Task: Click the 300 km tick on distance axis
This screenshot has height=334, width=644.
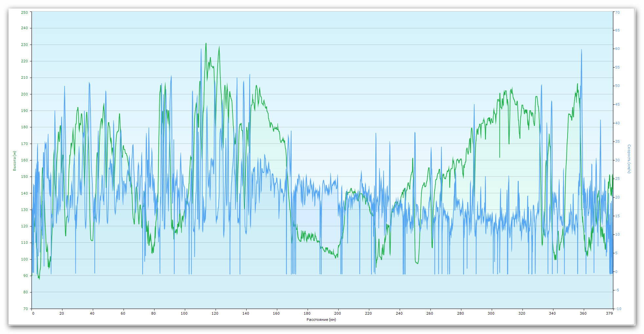Action: coord(491,313)
